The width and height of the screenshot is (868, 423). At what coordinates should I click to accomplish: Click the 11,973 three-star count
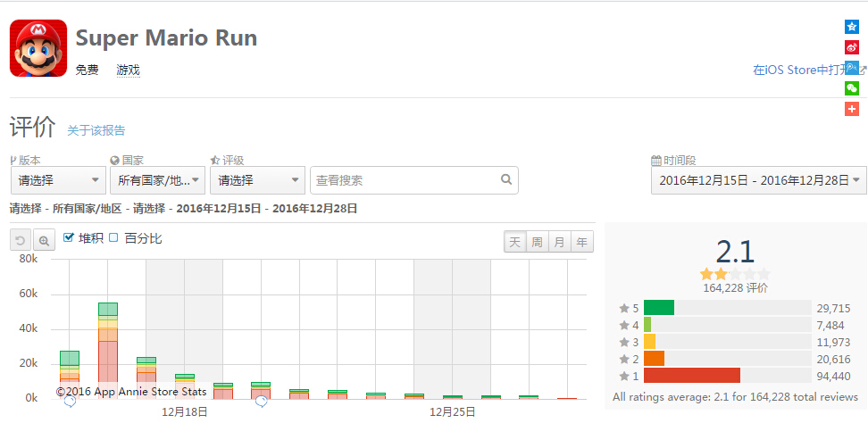pyautogui.click(x=834, y=343)
